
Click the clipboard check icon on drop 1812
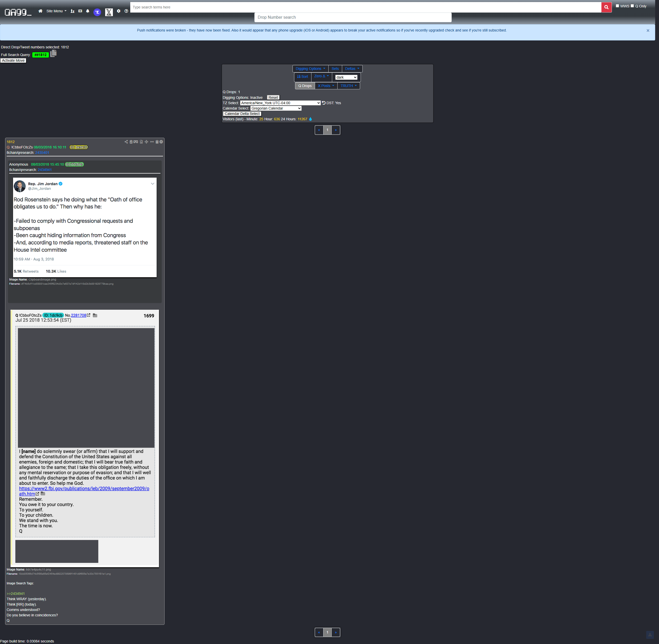[131, 142]
